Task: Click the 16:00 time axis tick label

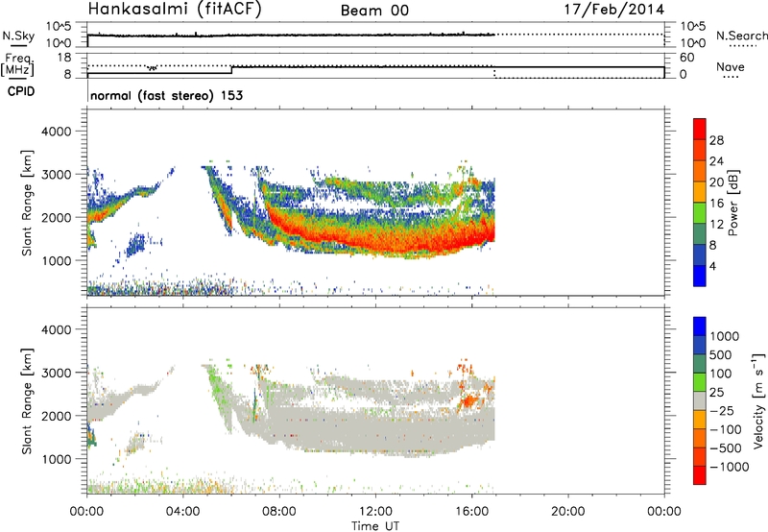Action: [x=471, y=512]
